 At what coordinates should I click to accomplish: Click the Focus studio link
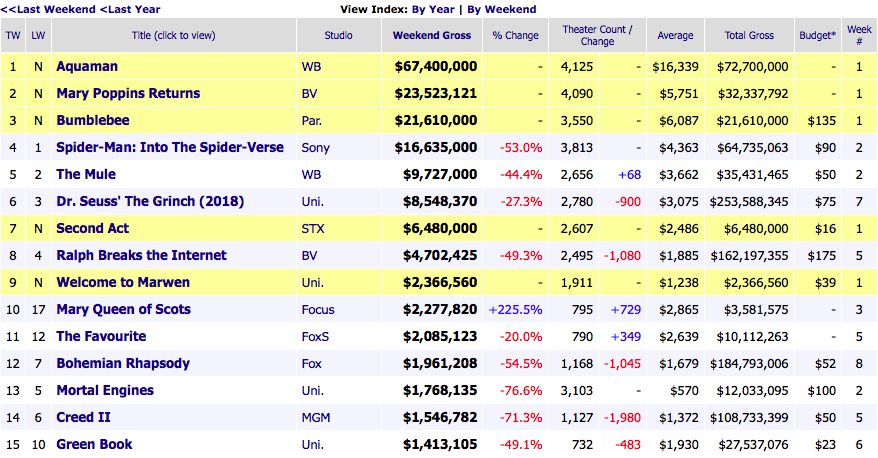click(318, 310)
